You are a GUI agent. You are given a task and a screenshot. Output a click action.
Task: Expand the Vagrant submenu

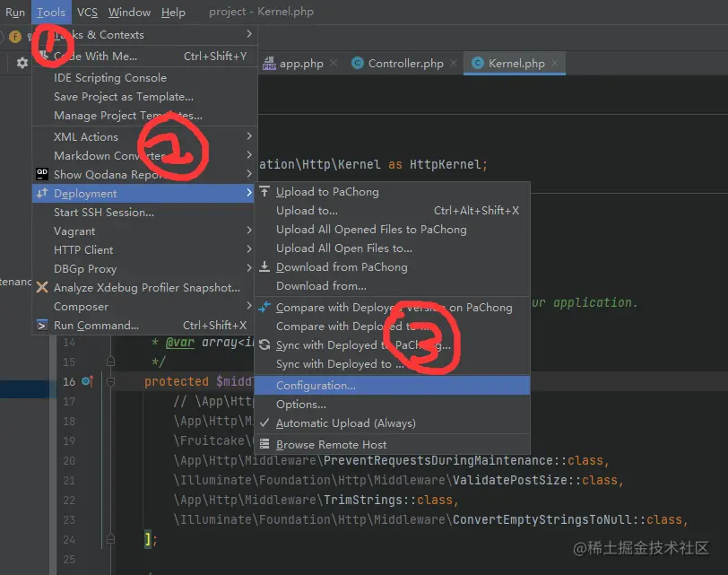click(143, 231)
